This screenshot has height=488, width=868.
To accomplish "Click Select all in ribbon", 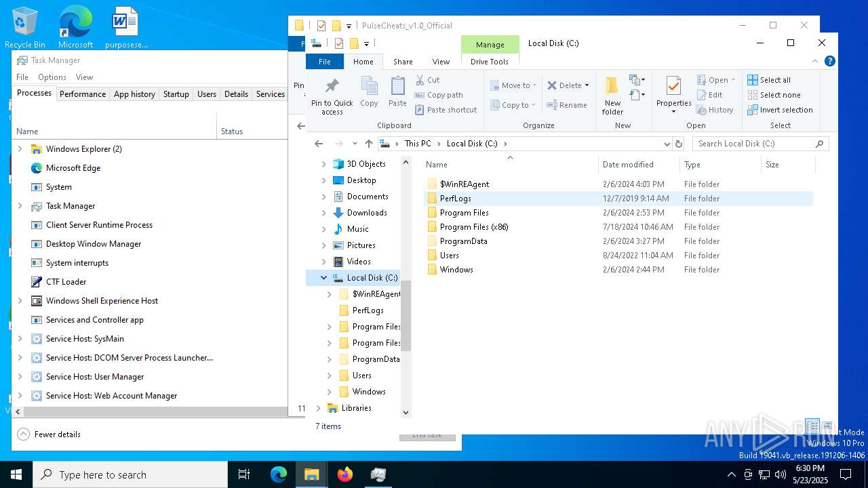I will pyautogui.click(x=769, y=80).
